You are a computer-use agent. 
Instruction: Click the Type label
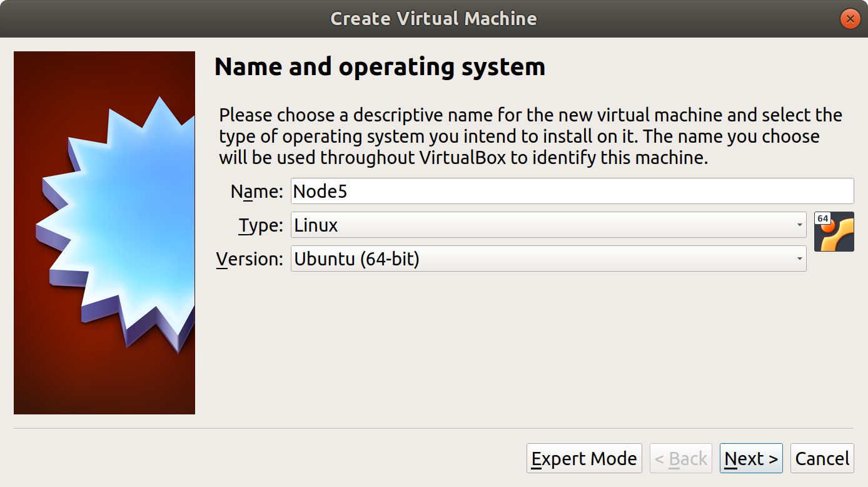pyautogui.click(x=261, y=225)
